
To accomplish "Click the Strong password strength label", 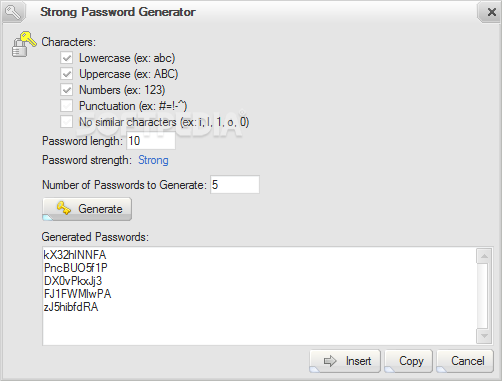I will click(153, 160).
